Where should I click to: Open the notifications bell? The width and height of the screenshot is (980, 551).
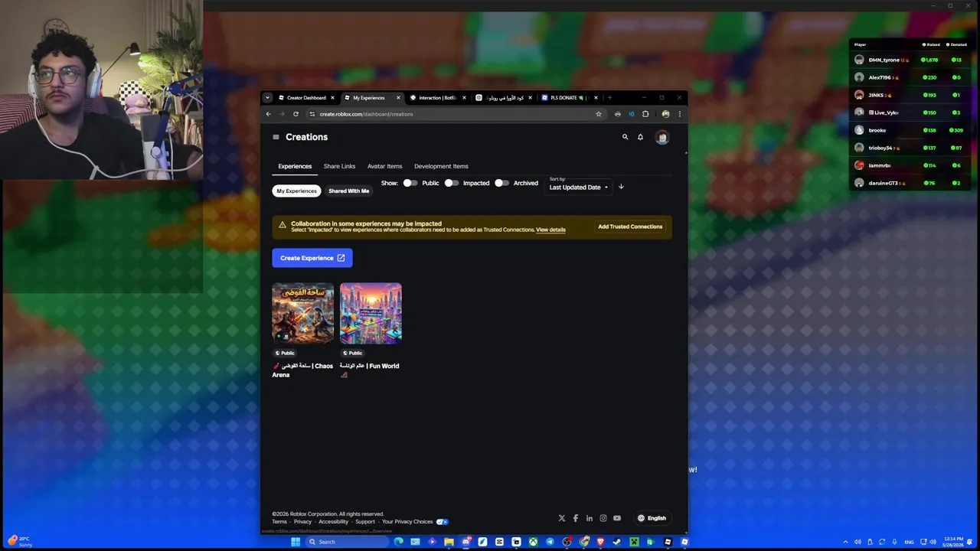click(x=640, y=137)
